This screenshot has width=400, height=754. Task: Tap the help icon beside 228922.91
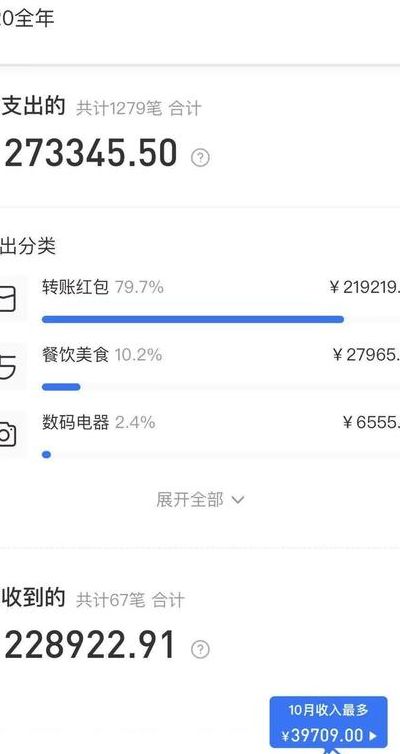[200, 649]
